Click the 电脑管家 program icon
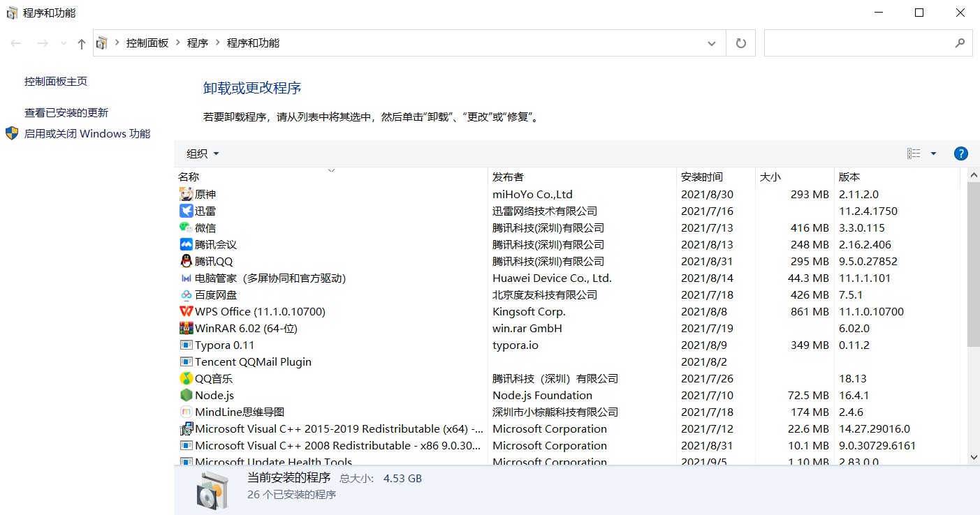Screen dimensions: 980x515 click(x=186, y=278)
